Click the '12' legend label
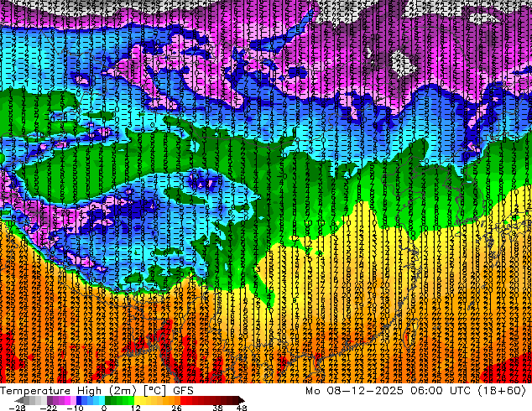 136,408
